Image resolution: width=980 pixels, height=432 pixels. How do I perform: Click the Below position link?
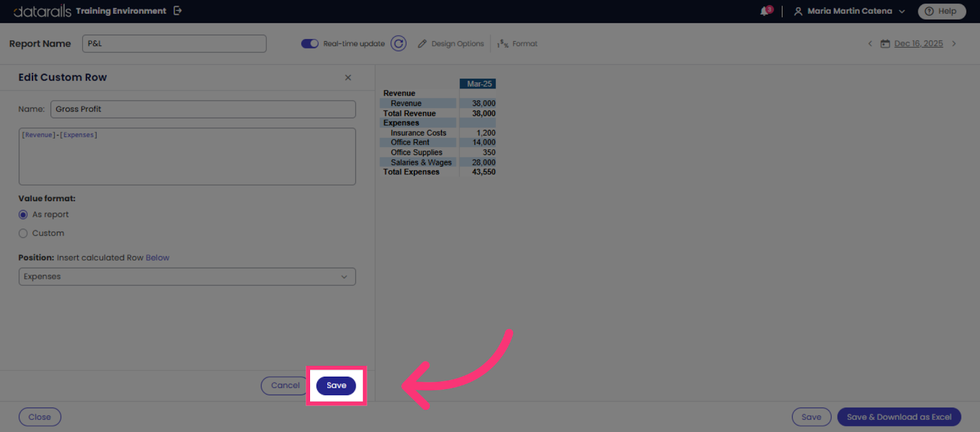[x=157, y=258]
